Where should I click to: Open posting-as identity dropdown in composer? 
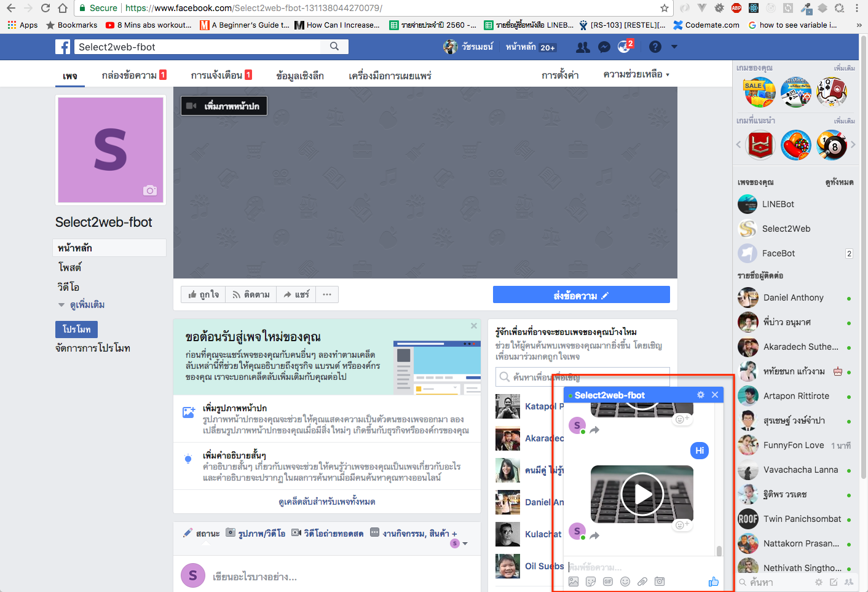coord(459,543)
